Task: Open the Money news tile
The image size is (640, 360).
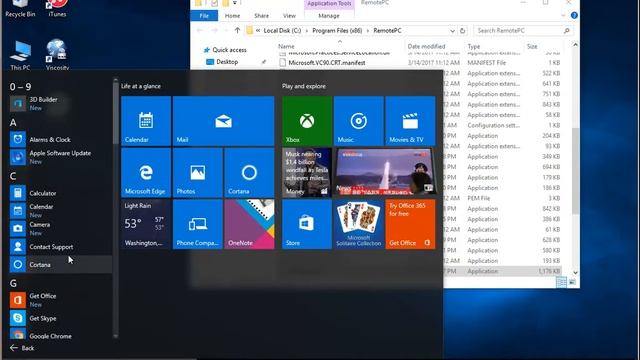Action: [x=307, y=172]
